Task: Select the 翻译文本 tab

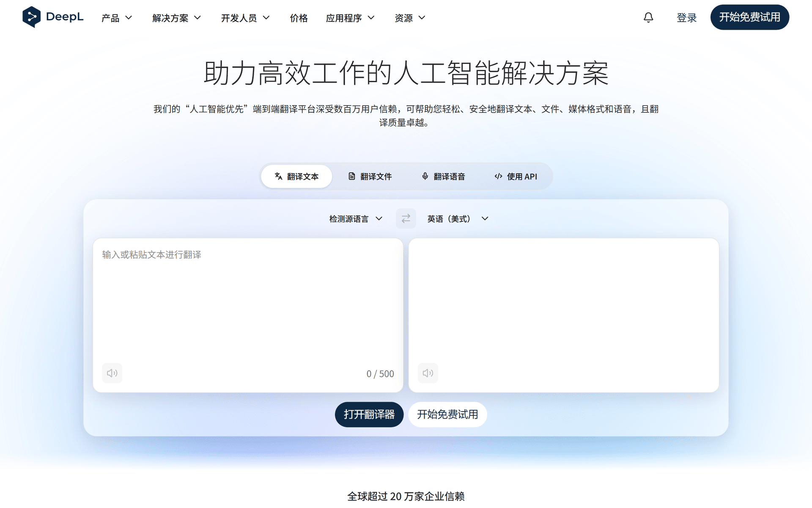Action: 296,177
